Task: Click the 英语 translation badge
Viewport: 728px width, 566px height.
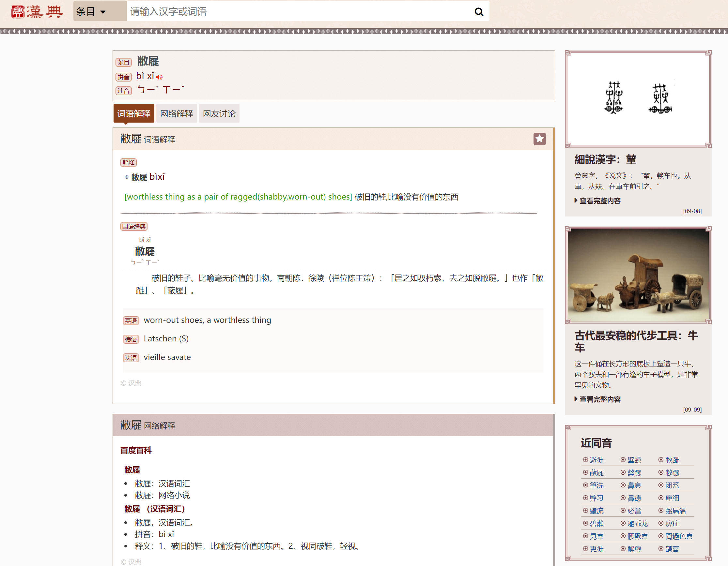Action: coord(131,320)
